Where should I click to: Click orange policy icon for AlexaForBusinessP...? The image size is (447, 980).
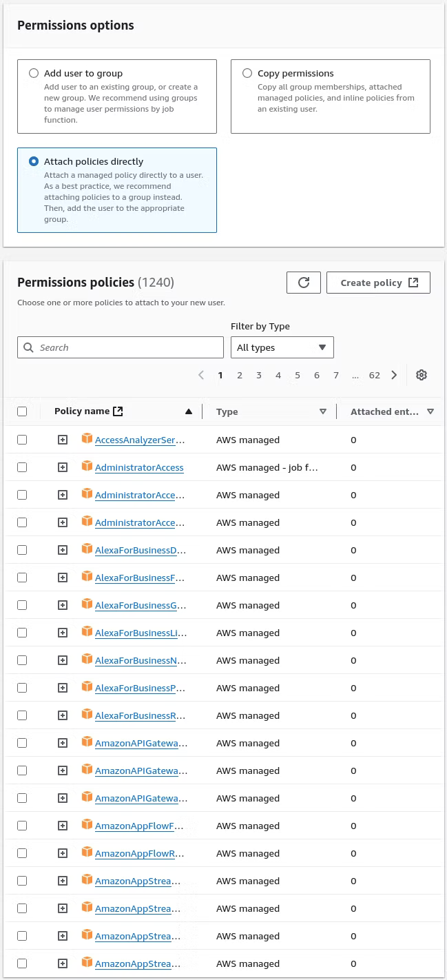[x=87, y=687]
